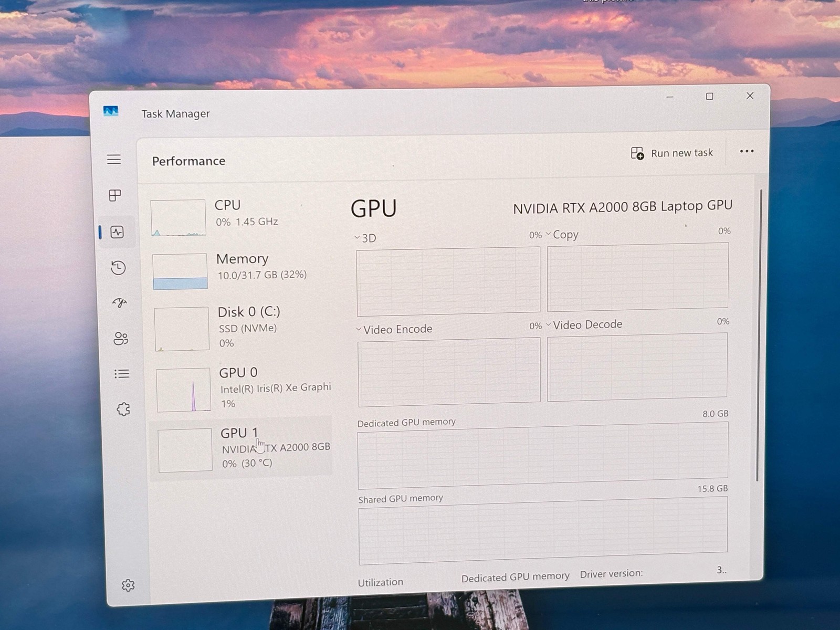Click the vertical scrollbar in GPU pane

click(x=758, y=335)
